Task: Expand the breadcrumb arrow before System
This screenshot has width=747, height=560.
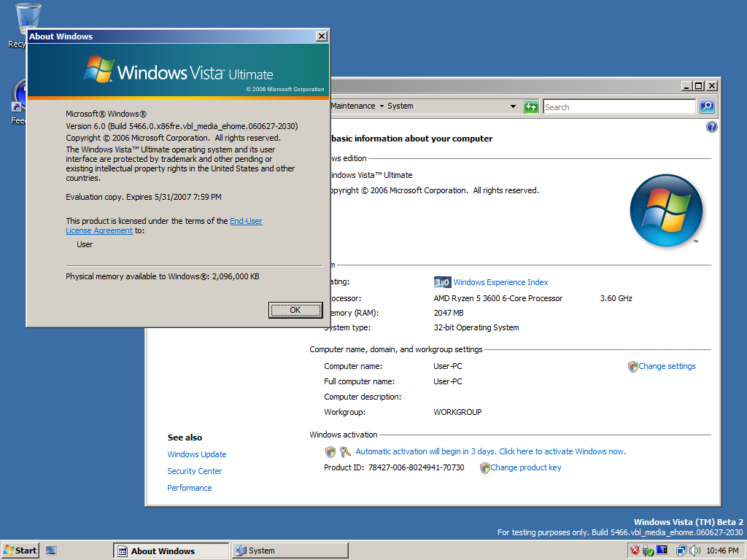Action: 381,106
